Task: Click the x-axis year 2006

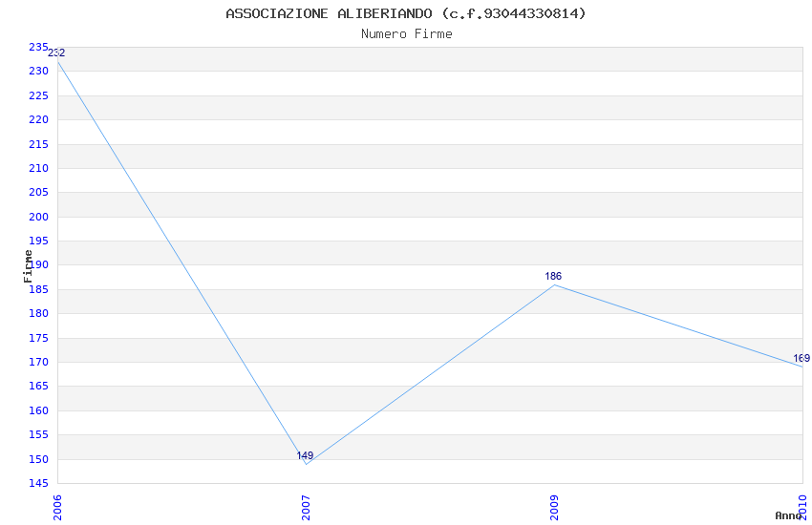Action: click(57, 508)
